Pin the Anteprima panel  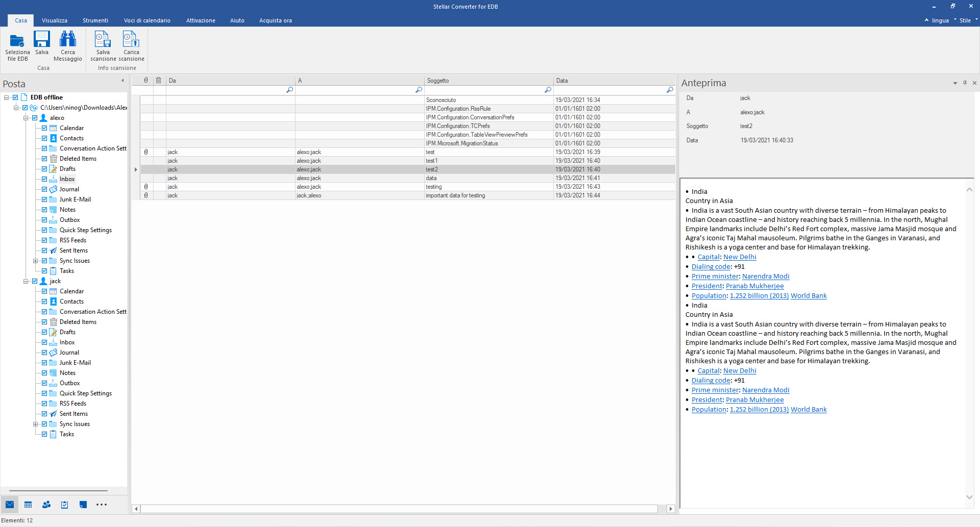click(965, 83)
